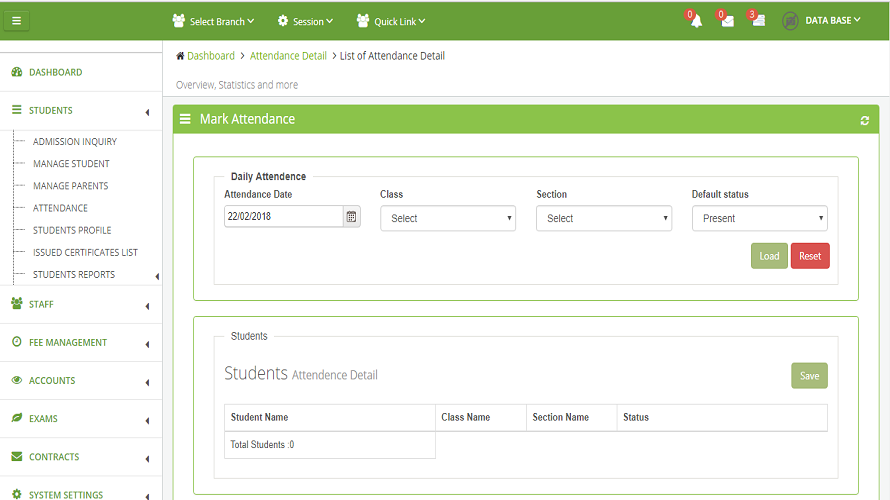Image resolution: width=890 pixels, height=500 pixels.
Task: Click the DATA BASE user avatar icon
Action: tap(790, 22)
